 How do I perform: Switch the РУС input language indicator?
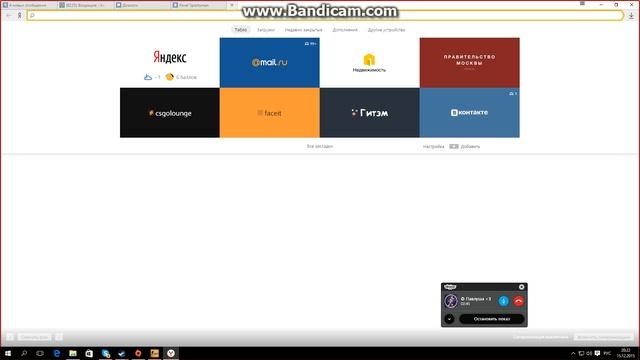tap(607, 353)
